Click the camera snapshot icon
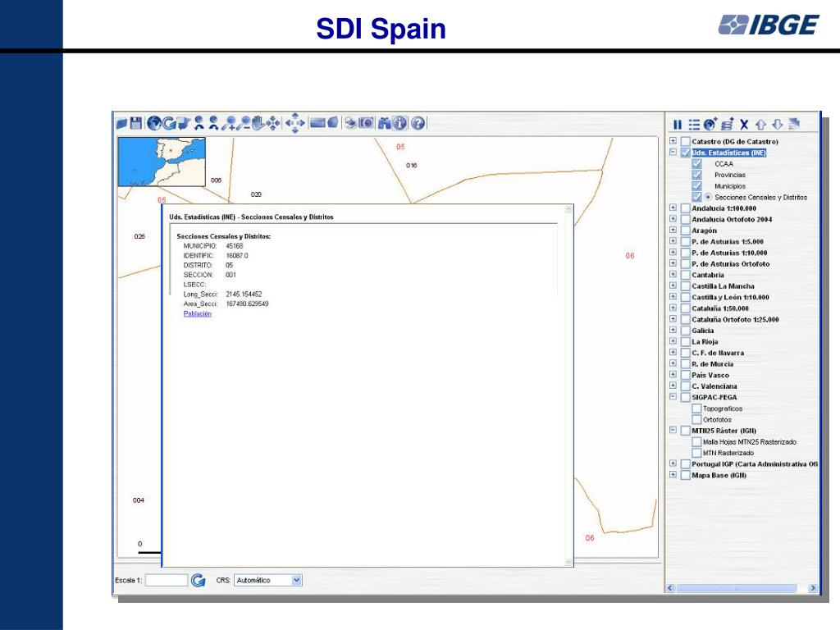 (x=367, y=123)
